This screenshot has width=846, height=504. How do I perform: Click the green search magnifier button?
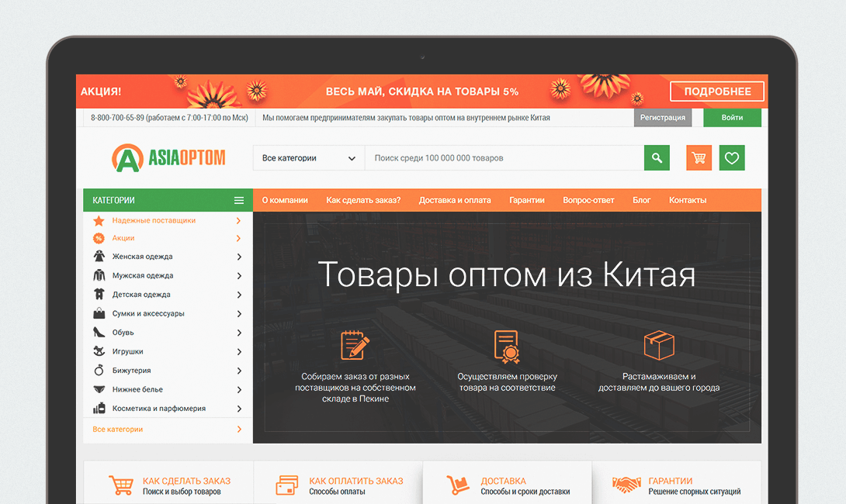click(657, 158)
